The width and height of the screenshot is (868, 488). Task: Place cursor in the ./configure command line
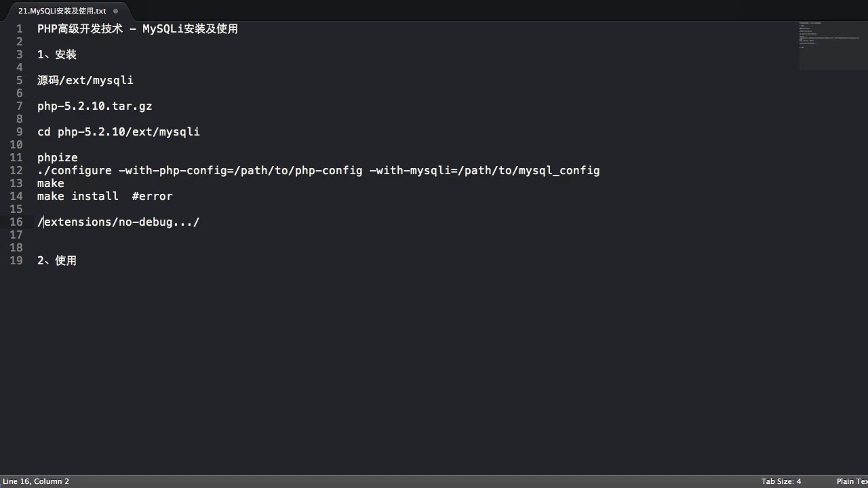(318, 170)
